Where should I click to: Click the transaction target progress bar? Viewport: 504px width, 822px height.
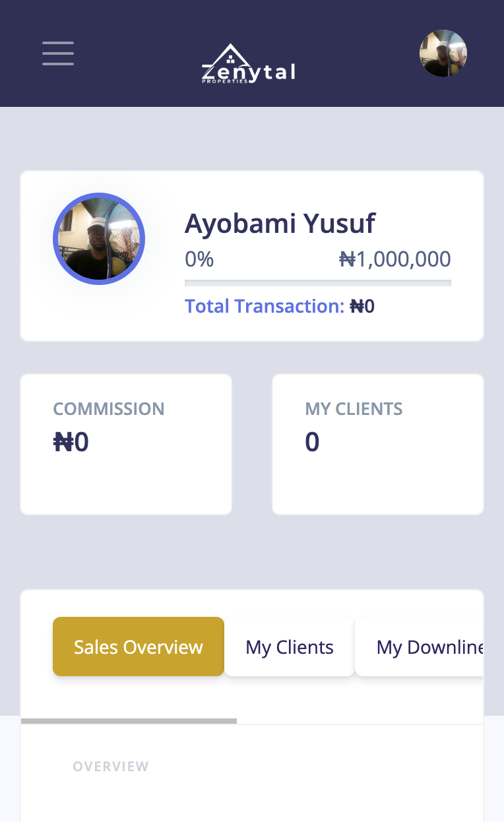(317, 283)
